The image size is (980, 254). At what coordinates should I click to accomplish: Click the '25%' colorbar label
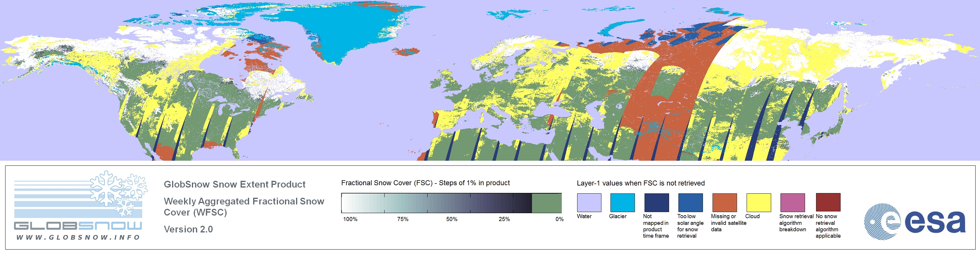tap(504, 219)
